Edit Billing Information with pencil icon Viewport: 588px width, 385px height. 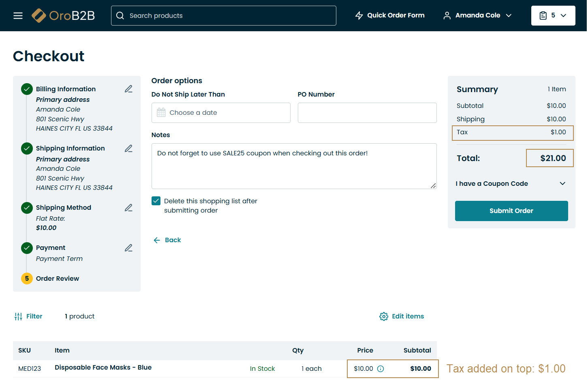tap(128, 89)
